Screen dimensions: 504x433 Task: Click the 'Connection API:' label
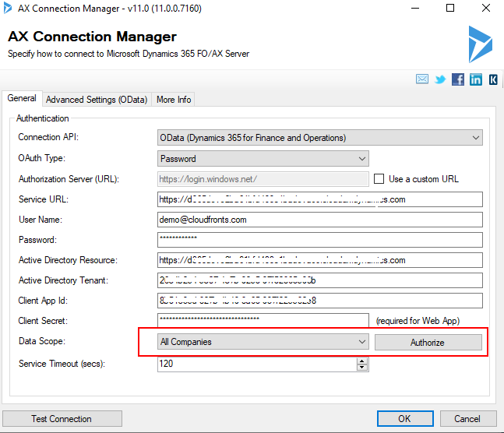[48, 137]
